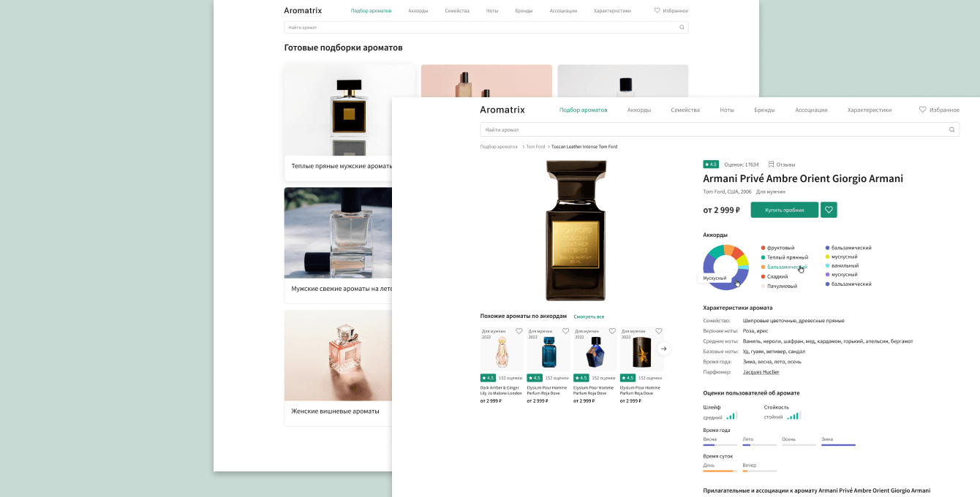This screenshot has width=980, height=497.
Task: Click the teal dot beside Теплый пряный
Action: click(x=763, y=257)
